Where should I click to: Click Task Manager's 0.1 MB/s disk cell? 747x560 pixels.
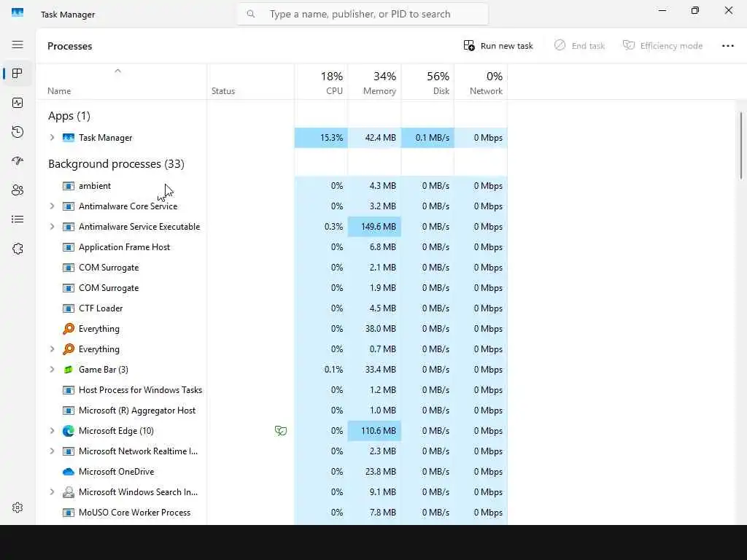point(427,138)
